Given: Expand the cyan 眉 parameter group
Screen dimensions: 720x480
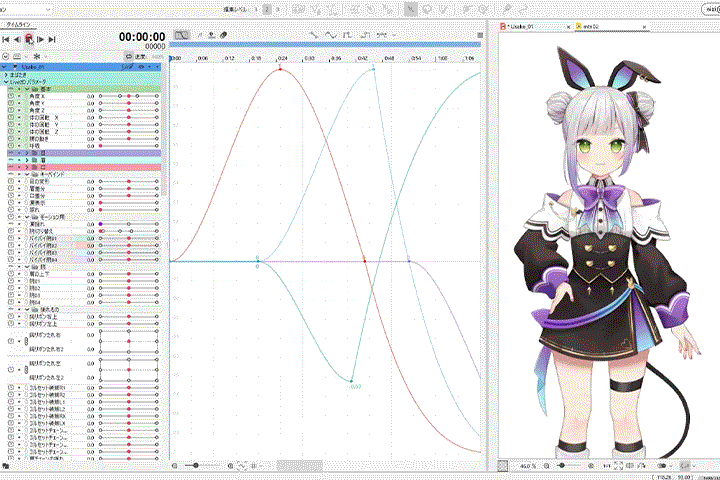Looking at the screenshot, I should [x=27, y=160].
